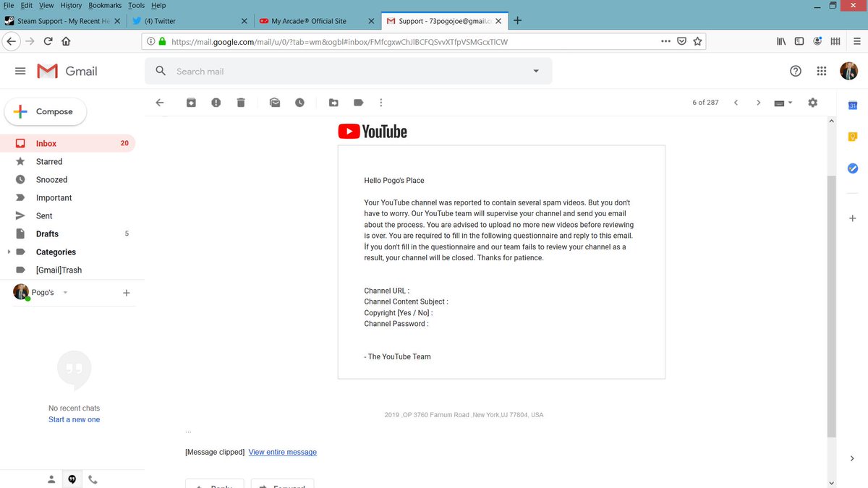This screenshot has height=488, width=868.
Task: Open a new browser tab
Action: click(x=518, y=21)
